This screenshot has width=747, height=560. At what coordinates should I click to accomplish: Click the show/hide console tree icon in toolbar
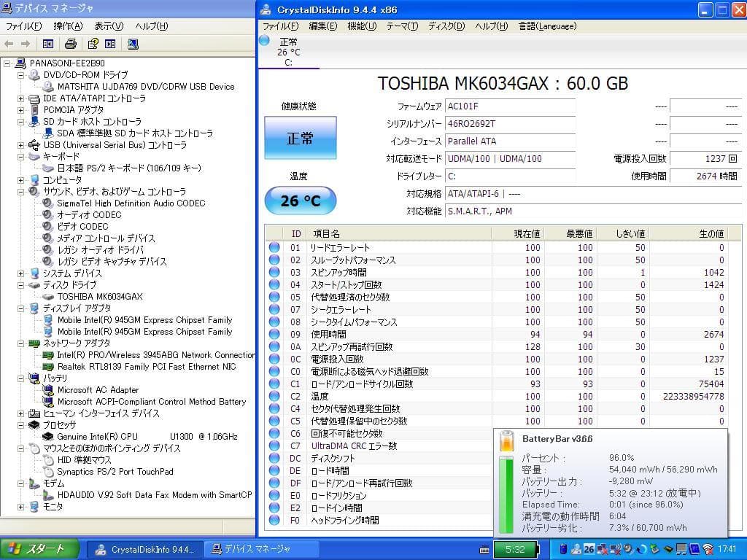48,44
